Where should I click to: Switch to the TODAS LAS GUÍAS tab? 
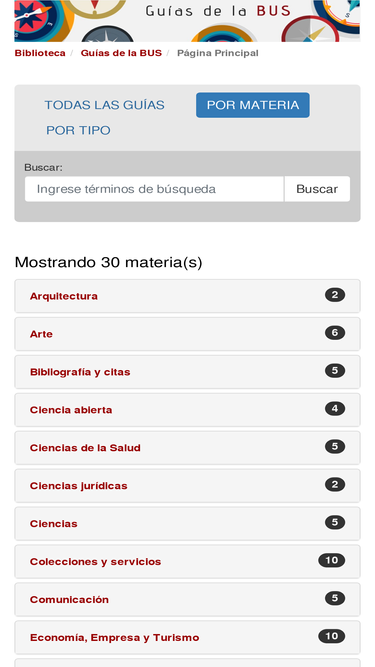(105, 105)
